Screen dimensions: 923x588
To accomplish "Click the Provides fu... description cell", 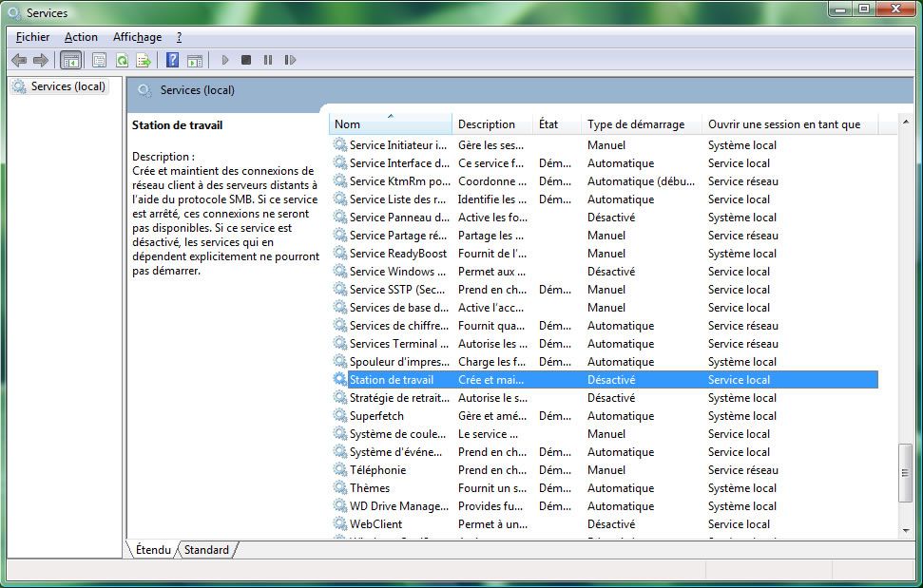I will click(490, 505).
